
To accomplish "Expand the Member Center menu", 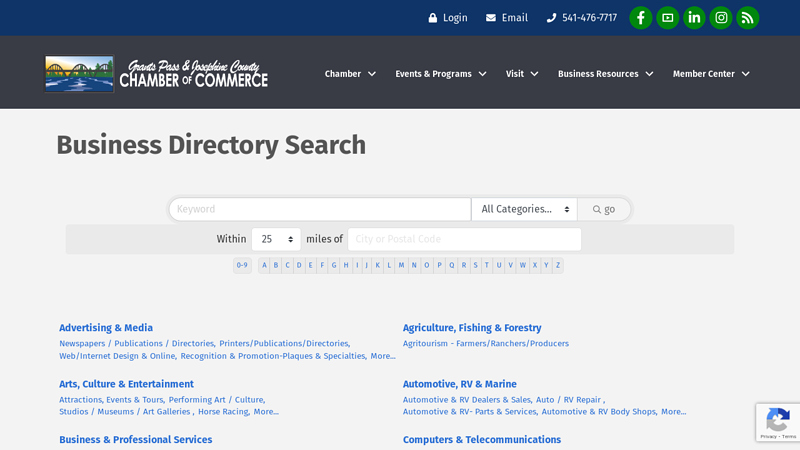I will coord(711,74).
